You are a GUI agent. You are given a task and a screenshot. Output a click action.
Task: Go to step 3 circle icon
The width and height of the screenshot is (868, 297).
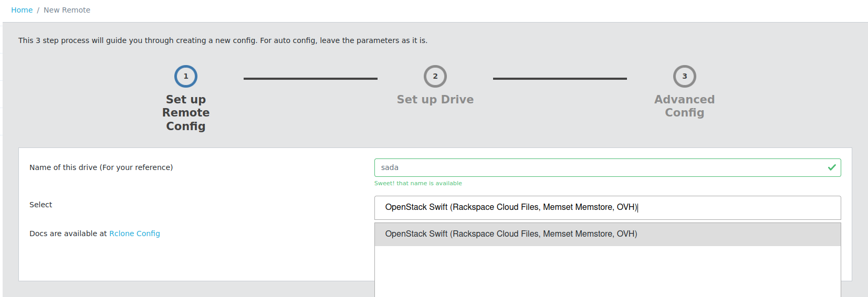[x=684, y=77]
